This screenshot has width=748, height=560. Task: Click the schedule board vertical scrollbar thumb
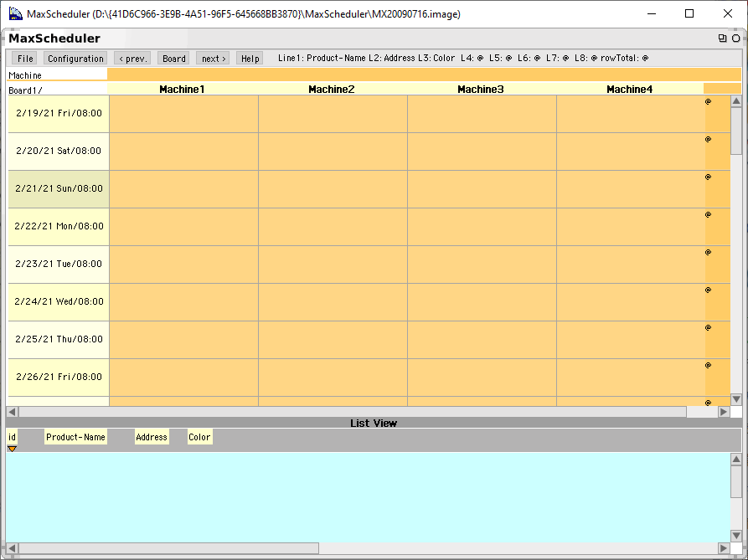736,131
